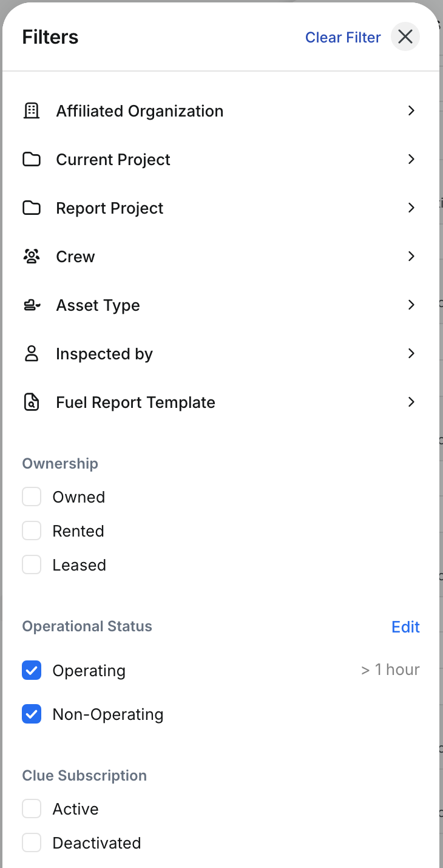Expand Report Project filter chevron

(x=411, y=208)
